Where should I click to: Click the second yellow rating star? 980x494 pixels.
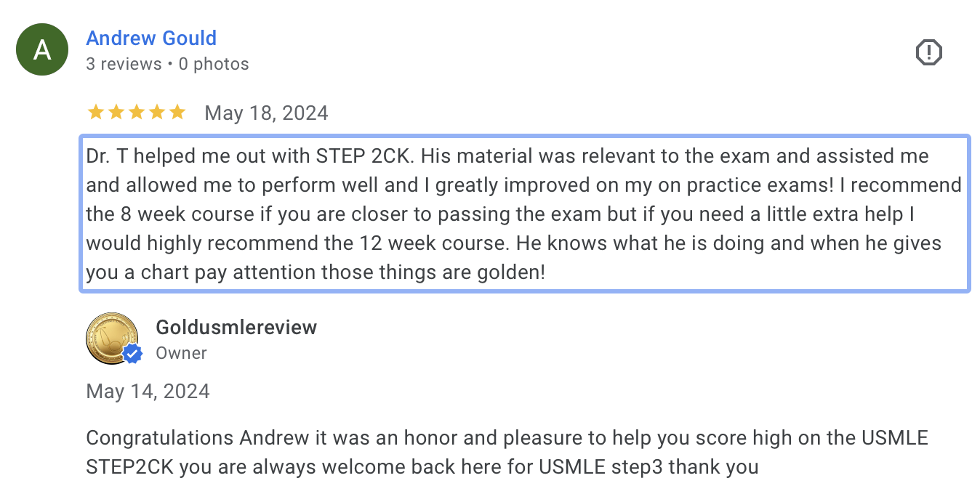click(x=116, y=113)
